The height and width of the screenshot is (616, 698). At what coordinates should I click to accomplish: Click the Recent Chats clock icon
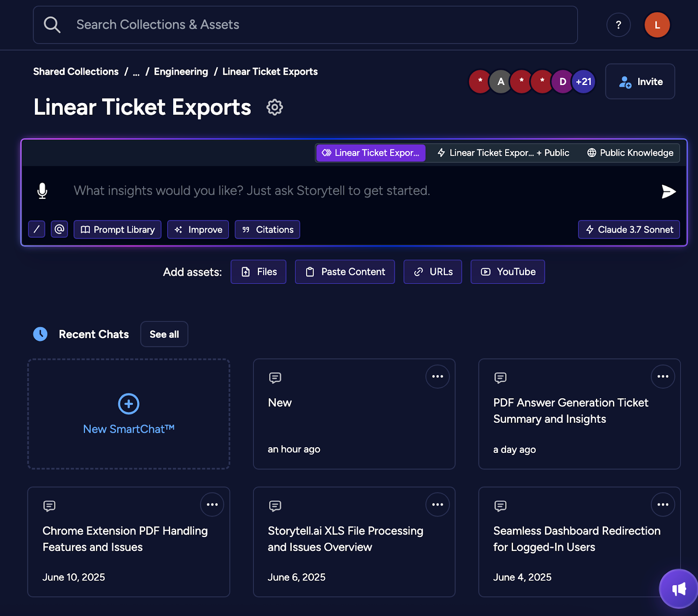pos(41,334)
